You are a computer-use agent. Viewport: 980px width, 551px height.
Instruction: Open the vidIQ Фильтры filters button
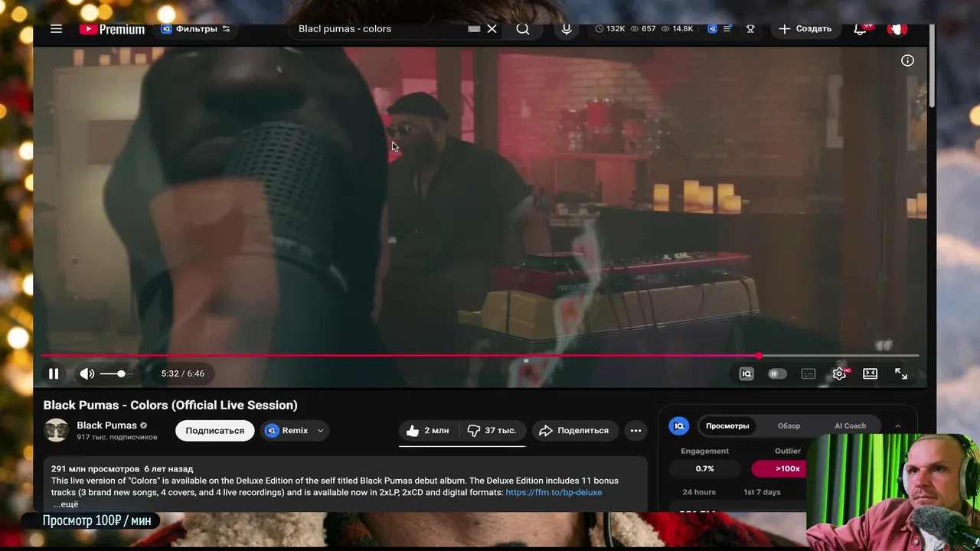pyautogui.click(x=195, y=28)
